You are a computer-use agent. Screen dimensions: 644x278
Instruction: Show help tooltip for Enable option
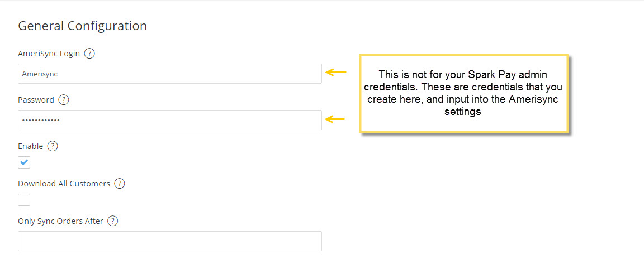coord(53,146)
